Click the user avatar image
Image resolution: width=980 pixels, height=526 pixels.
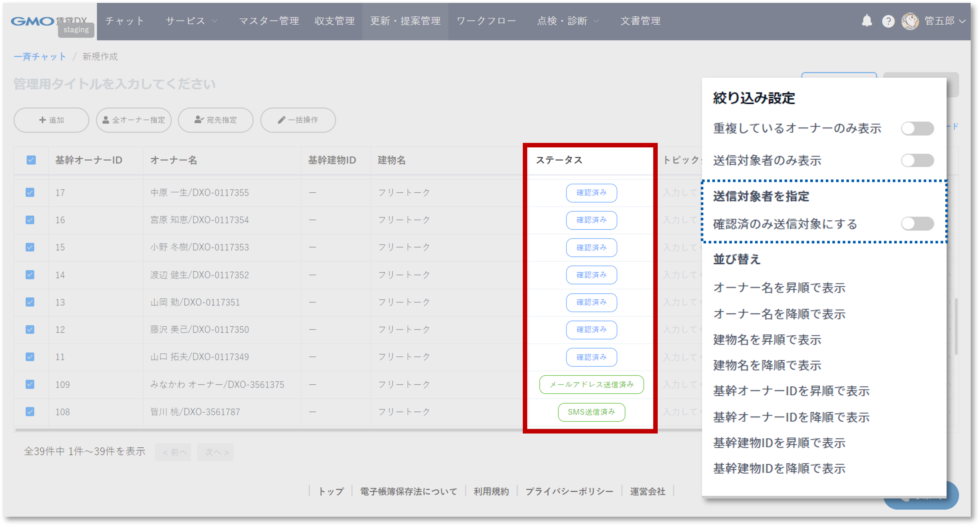point(910,21)
